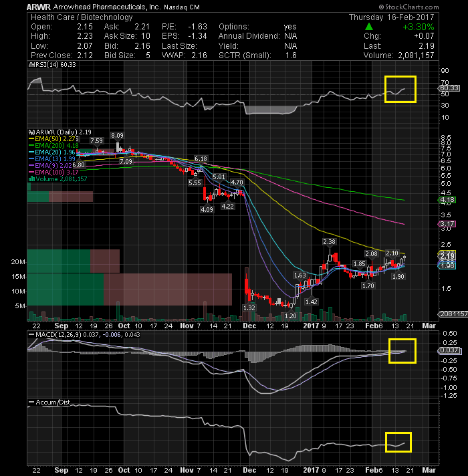This screenshot has width=468, height=476.
Task: Click the Low value 2.07
Action: (x=85, y=46)
